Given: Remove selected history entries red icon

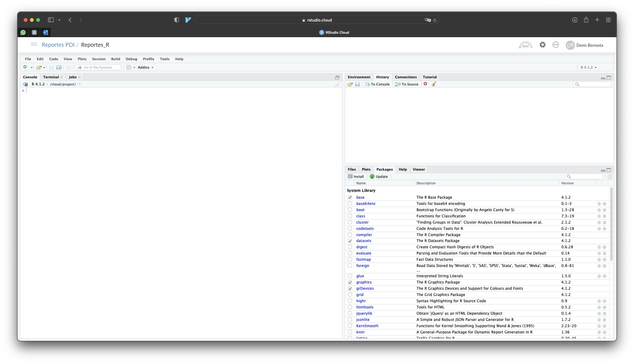Looking at the screenshot, I should tap(425, 84).
